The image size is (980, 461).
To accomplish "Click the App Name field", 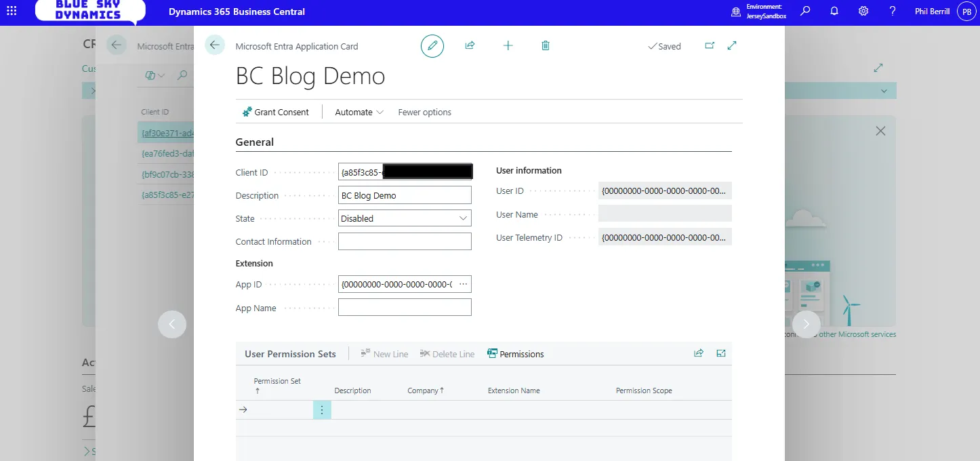I will pos(405,308).
